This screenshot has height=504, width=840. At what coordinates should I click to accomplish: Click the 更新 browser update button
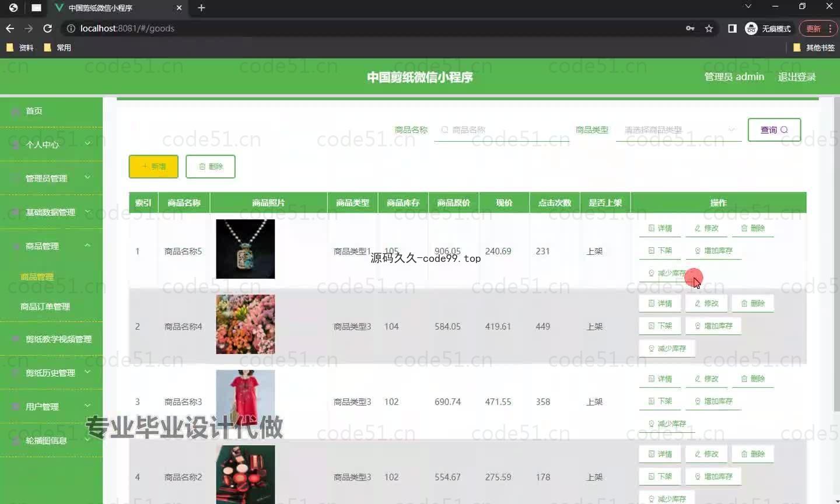click(x=813, y=28)
